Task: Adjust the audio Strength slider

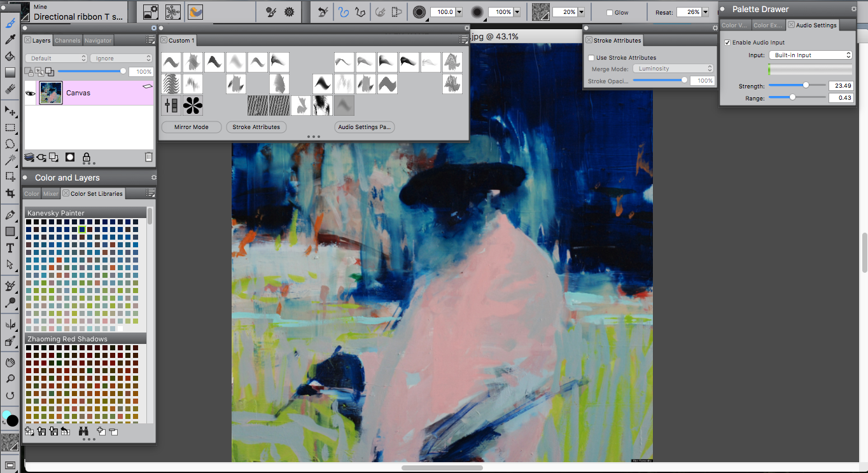Action: click(806, 85)
